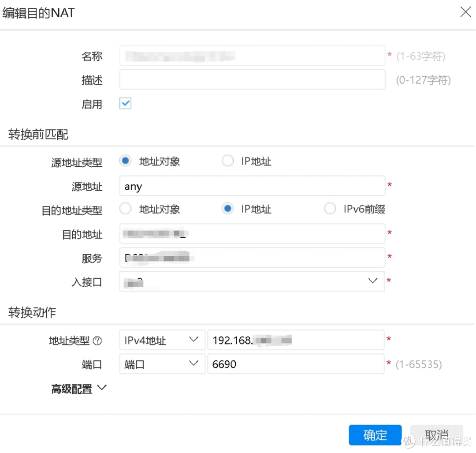Click the 服务 service input field
This screenshot has height=453, width=476.
[x=252, y=258]
